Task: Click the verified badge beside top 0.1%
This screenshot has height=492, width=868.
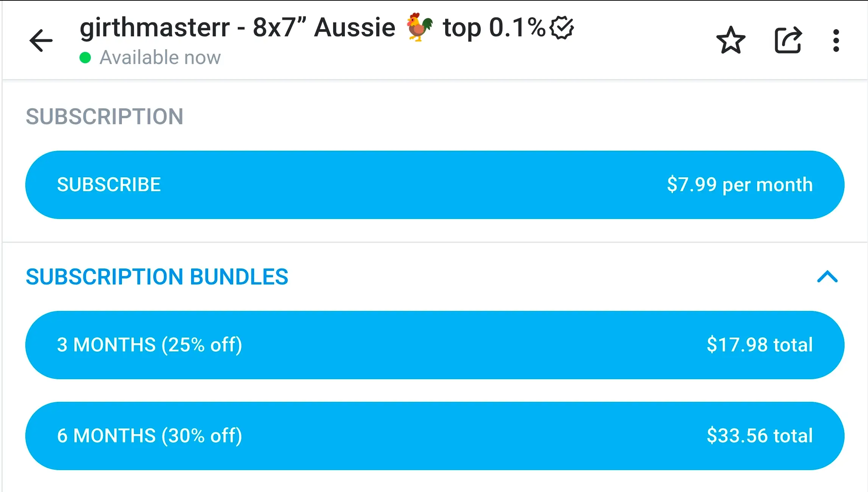Action: (x=562, y=28)
